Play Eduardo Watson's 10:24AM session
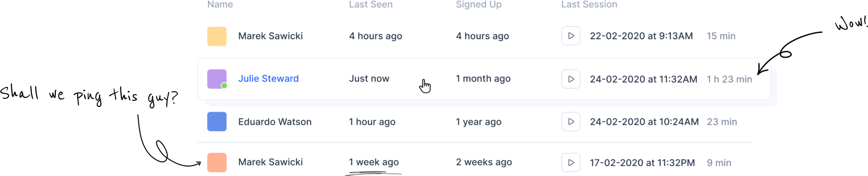Screen dimensions: 868x176 click(571, 122)
